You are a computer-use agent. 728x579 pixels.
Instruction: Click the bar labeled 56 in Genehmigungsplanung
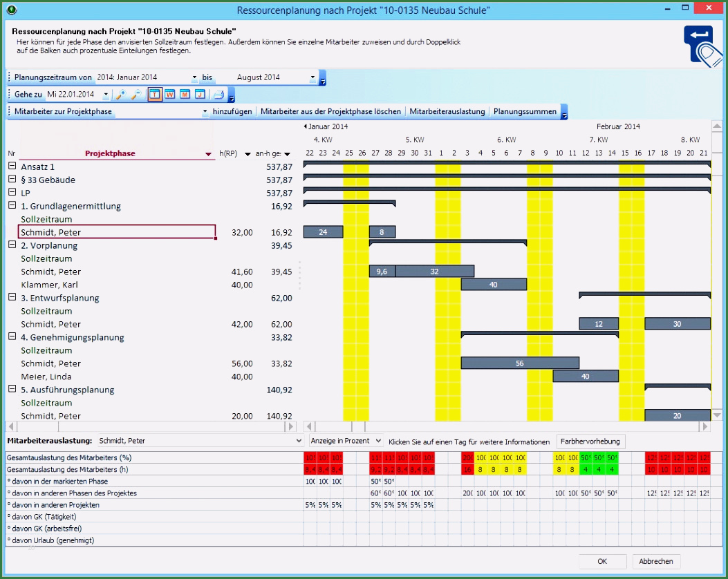[x=519, y=363]
